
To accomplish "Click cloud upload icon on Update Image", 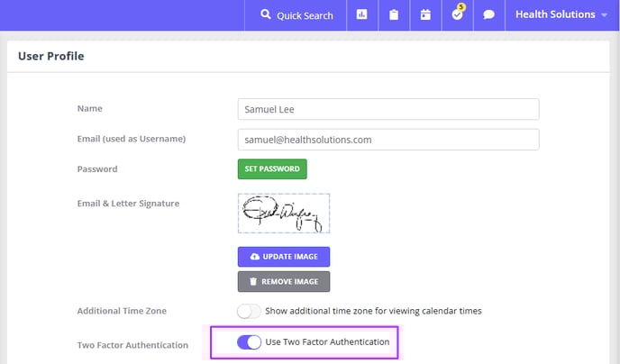I will pos(255,257).
